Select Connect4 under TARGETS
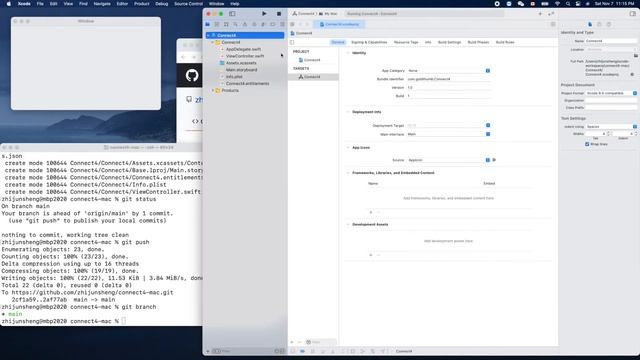The image size is (640, 360). pyautogui.click(x=313, y=77)
